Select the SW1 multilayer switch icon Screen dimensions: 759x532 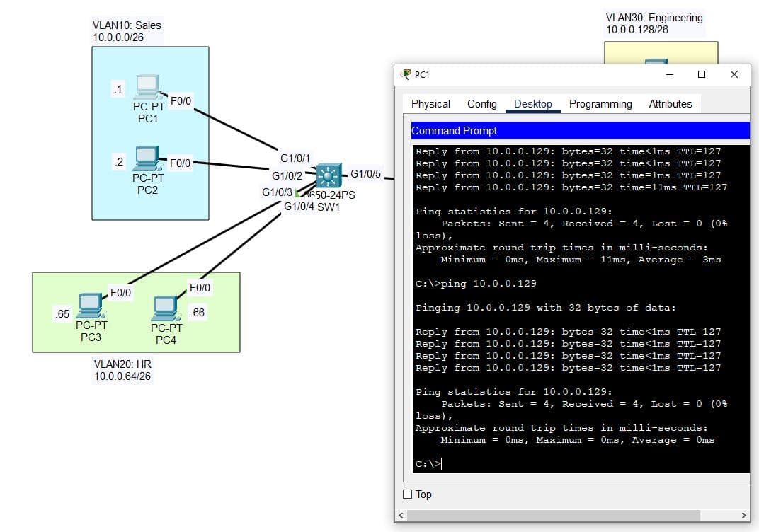point(328,175)
